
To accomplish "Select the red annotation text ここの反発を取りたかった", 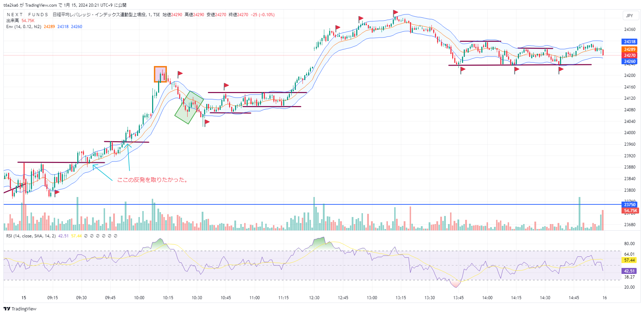I will [153, 180].
